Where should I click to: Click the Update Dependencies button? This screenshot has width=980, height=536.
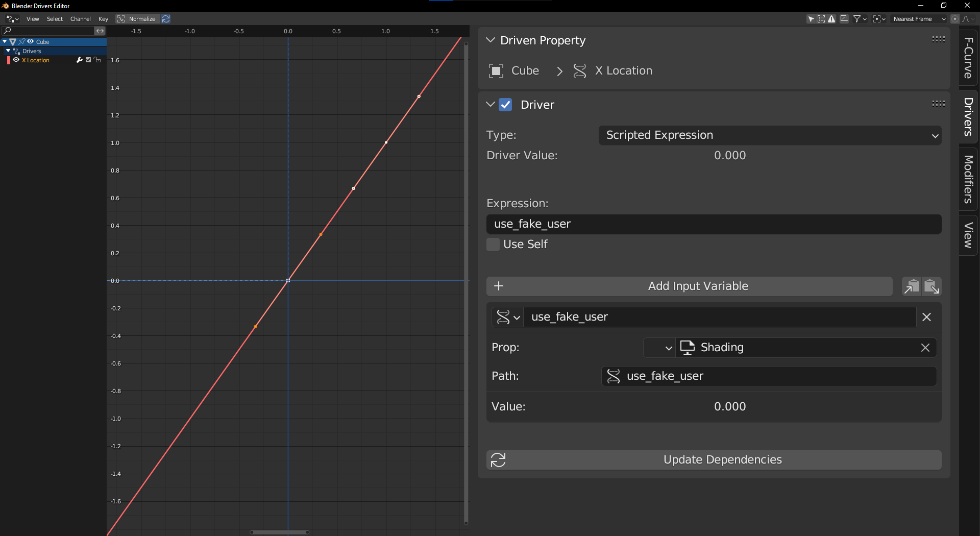tap(714, 460)
